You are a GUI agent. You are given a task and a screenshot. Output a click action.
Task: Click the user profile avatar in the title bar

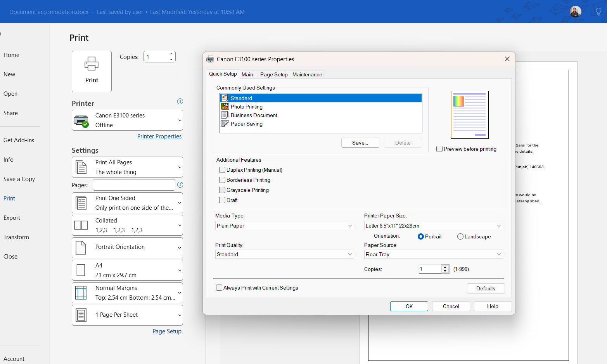pos(575,11)
